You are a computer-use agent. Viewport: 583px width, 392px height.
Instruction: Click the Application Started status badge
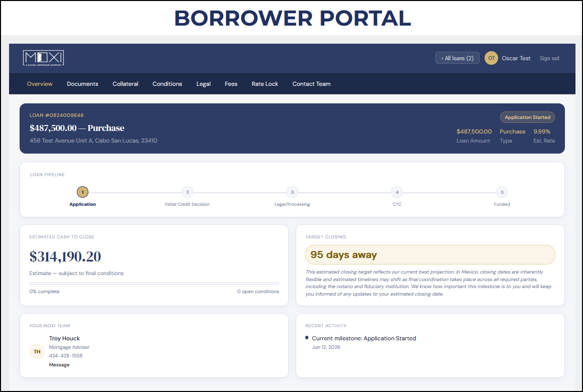point(527,117)
